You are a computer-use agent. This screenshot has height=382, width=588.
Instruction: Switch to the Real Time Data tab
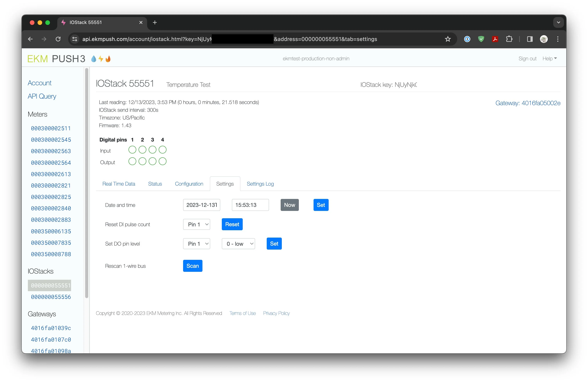119,184
